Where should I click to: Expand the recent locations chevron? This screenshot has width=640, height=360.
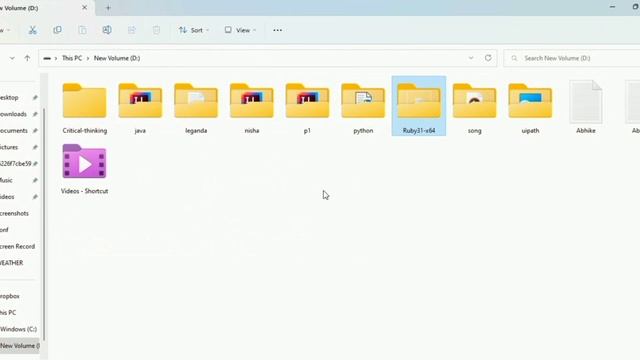point(12,58)
